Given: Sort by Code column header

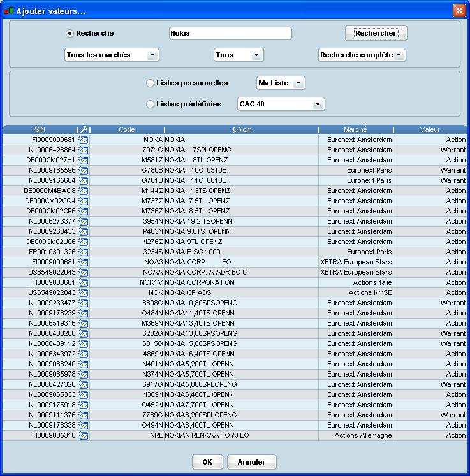Looking at the screenshot, I should pyautogui.click(x=127, y=129).
